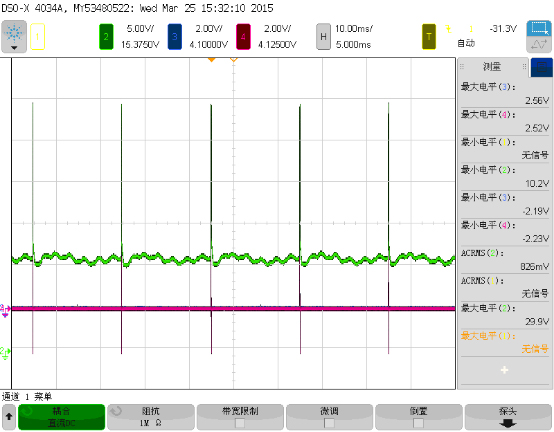Select the magenta channel 4 indicator
Image resolution: width=554 pixels, height=432 pixels.
(x=243, y=36)
